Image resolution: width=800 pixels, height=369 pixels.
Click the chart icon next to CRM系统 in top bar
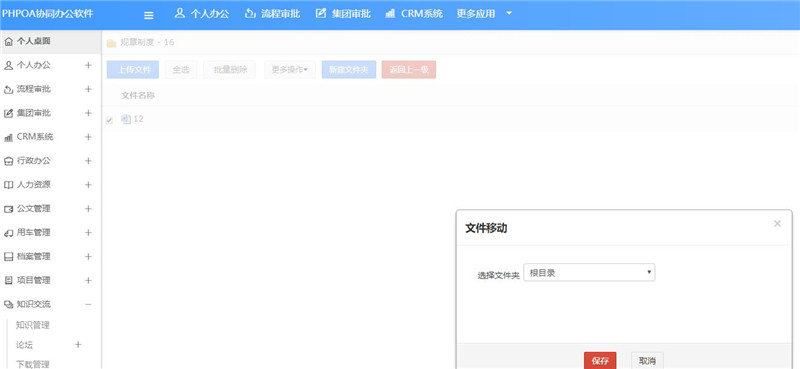click(x=390, y=14)
